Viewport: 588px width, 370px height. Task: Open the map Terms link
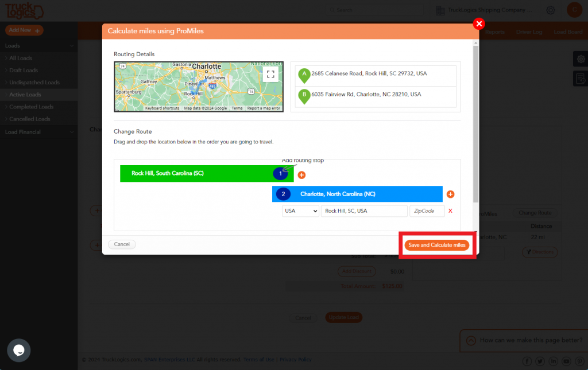pos(237,108)
